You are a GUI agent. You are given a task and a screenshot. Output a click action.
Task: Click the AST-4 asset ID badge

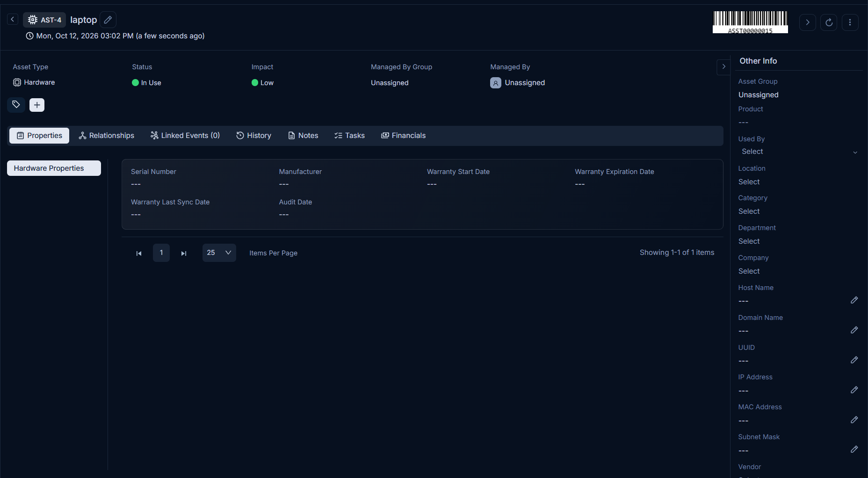click(45, 20)
